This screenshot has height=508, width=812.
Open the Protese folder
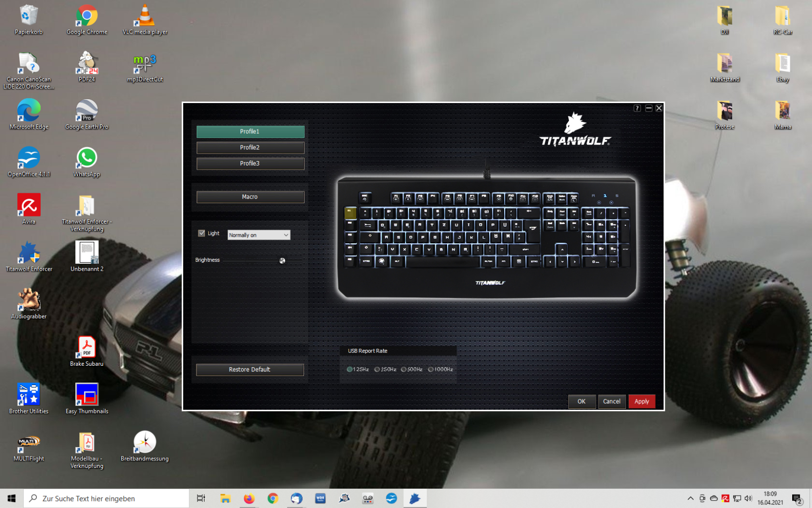coord(725,114)
